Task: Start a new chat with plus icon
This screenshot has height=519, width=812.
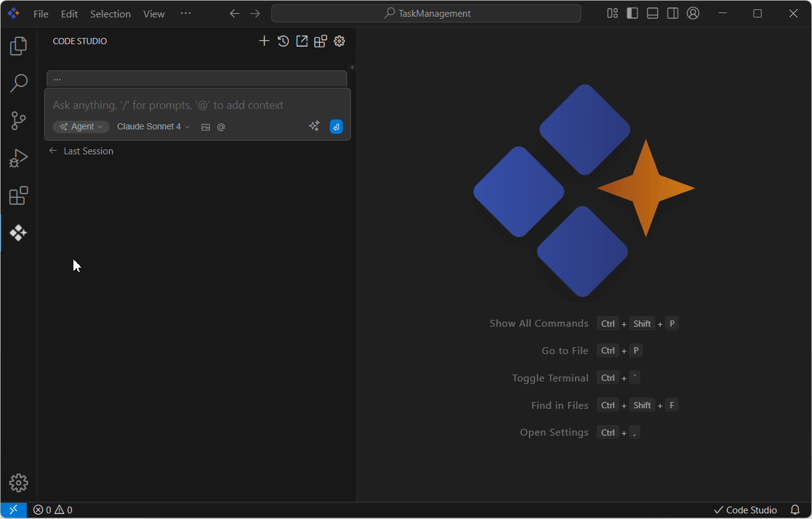Action: point(264,41)
